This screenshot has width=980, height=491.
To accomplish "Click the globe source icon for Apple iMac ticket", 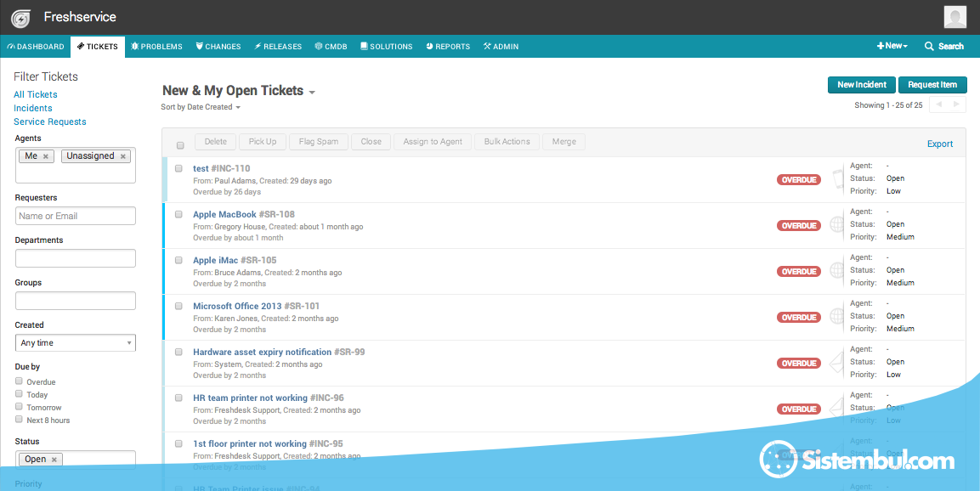I will click(837, 270).
